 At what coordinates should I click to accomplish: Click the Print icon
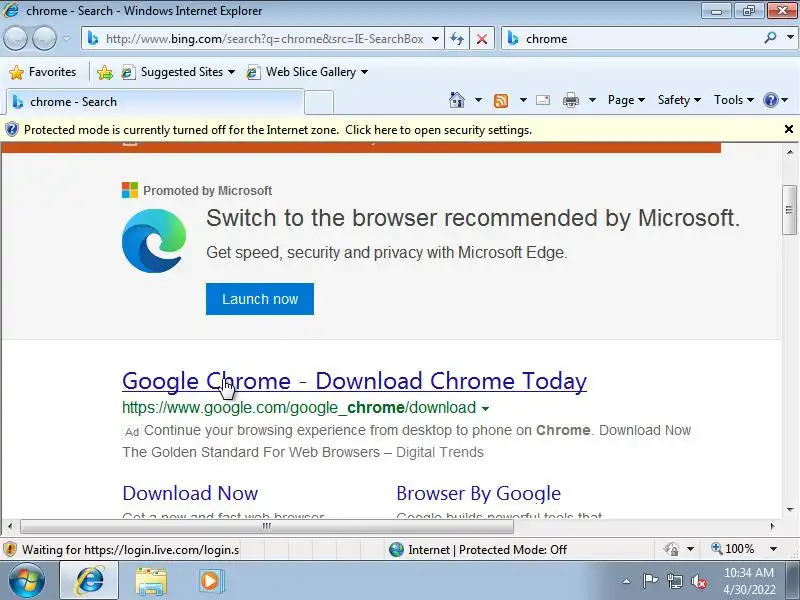[571, 100]
